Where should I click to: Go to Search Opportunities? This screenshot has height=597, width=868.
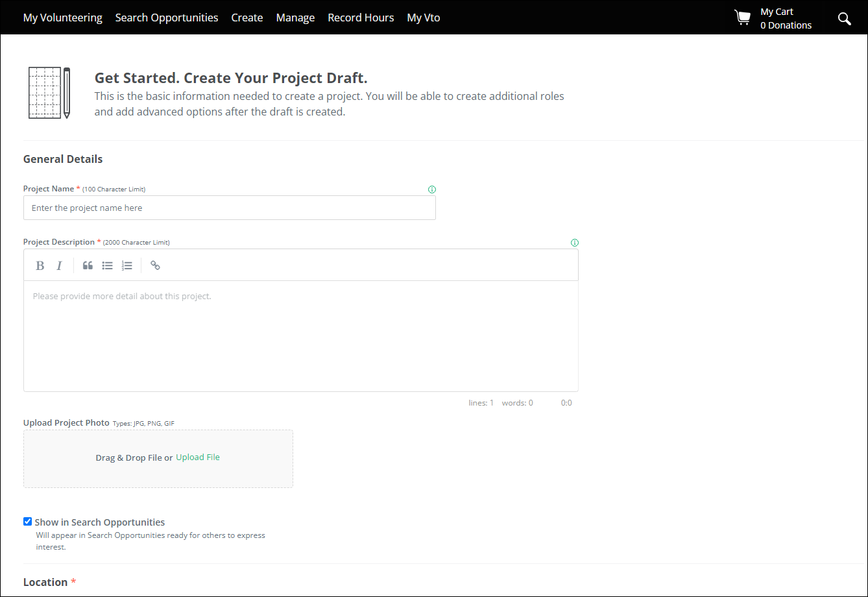click(167, 18)
